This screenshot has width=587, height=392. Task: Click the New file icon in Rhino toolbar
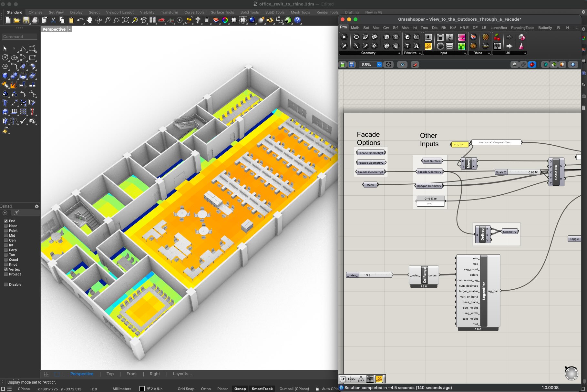(8, 20)
